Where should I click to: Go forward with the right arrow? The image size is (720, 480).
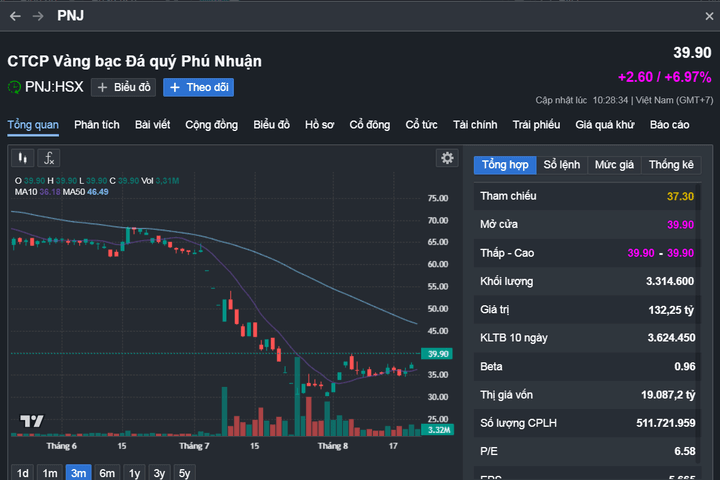click(38, 17)
